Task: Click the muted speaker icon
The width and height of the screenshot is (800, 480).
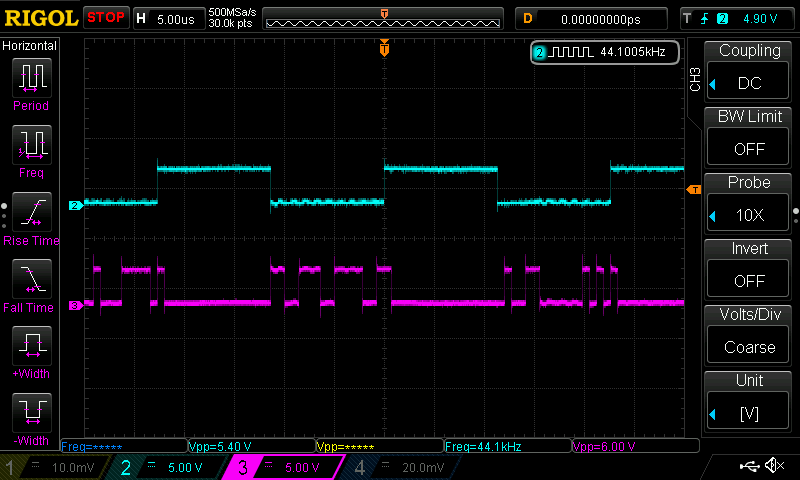Action: [x=774, y=465]
